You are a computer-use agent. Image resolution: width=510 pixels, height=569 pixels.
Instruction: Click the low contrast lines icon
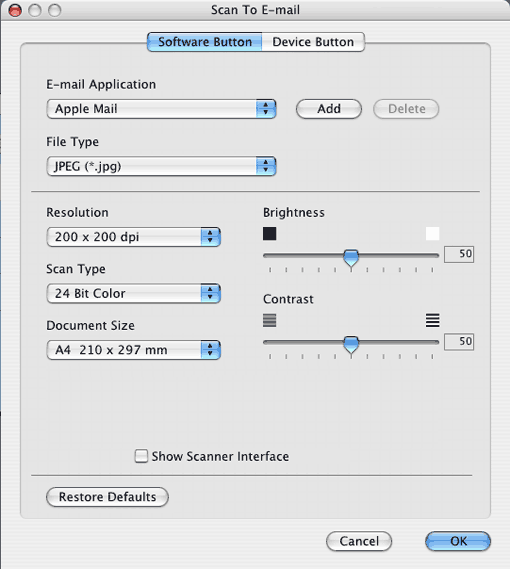269,320
